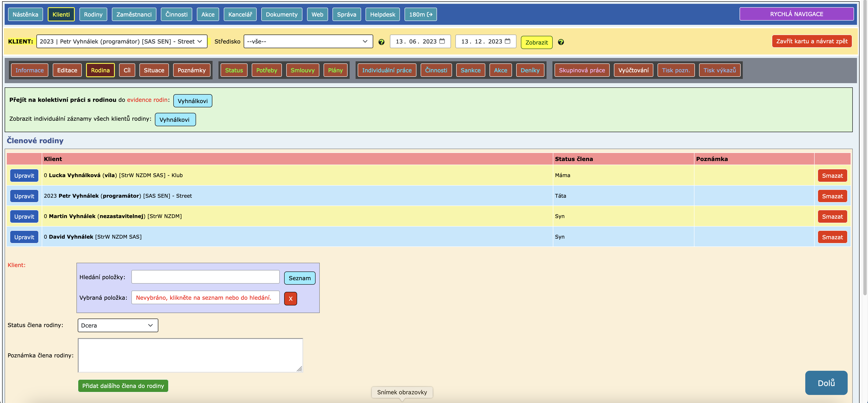Open Status člena rodiny dropdown
Image resolution: width=868 pixels, height=403 pixels.
[118, 325]
